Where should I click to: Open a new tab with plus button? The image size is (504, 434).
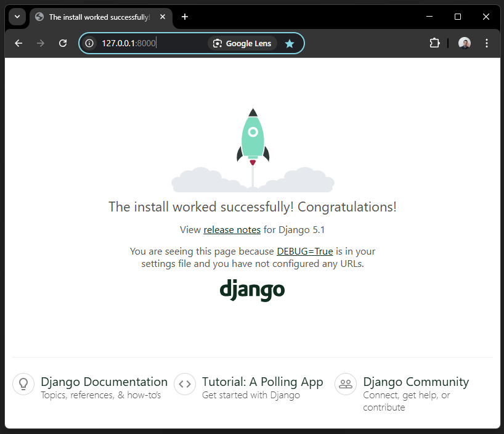coord(185,17)
